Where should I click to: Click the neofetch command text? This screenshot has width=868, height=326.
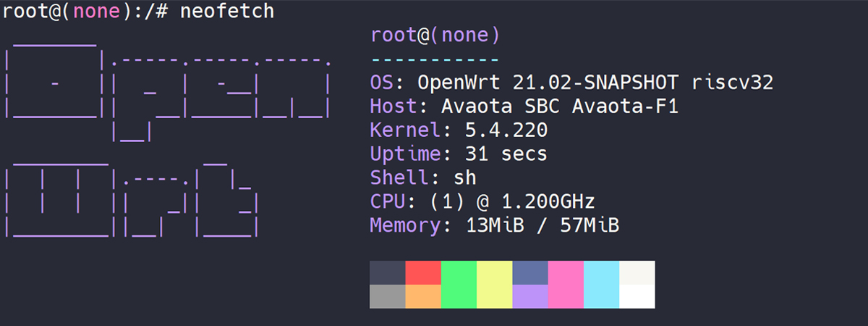point(226,12)
